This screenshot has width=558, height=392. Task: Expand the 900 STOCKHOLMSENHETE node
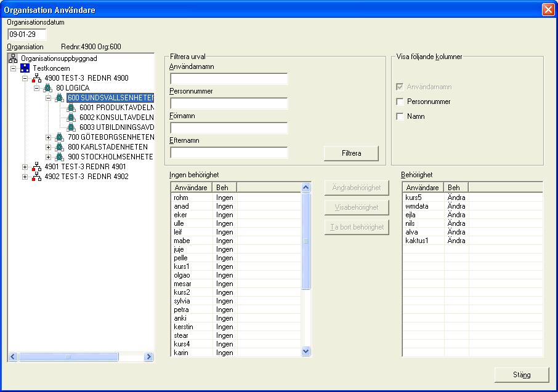[49, 157]
